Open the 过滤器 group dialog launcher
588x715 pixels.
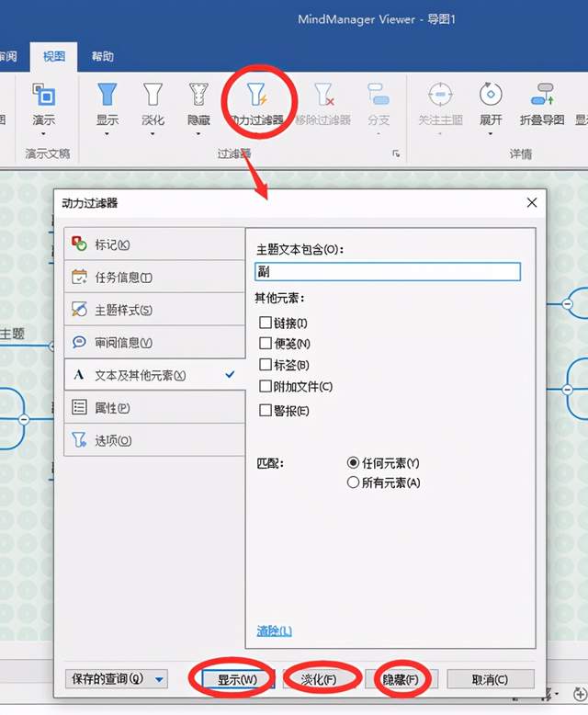(396, 154)
